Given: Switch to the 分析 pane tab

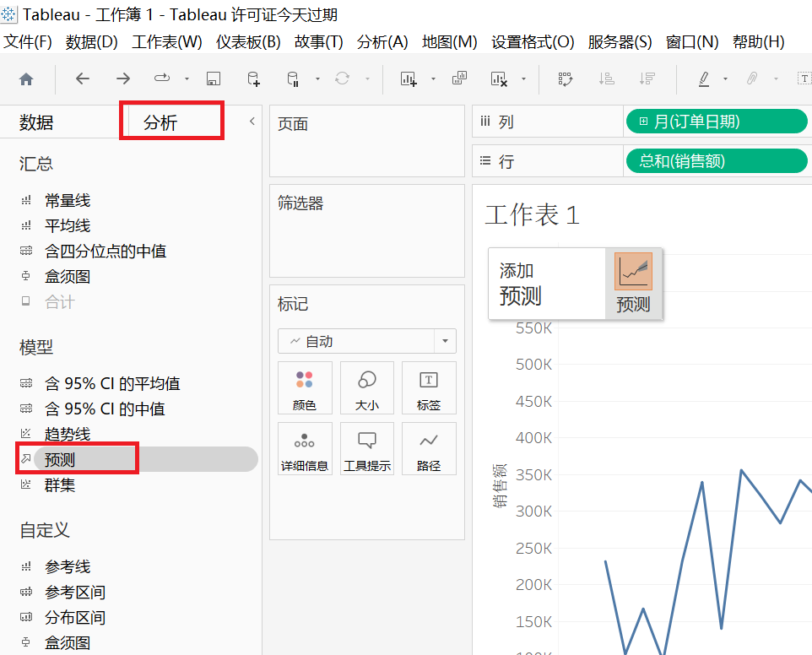Looking at the screenshot, I should [160, 122].
